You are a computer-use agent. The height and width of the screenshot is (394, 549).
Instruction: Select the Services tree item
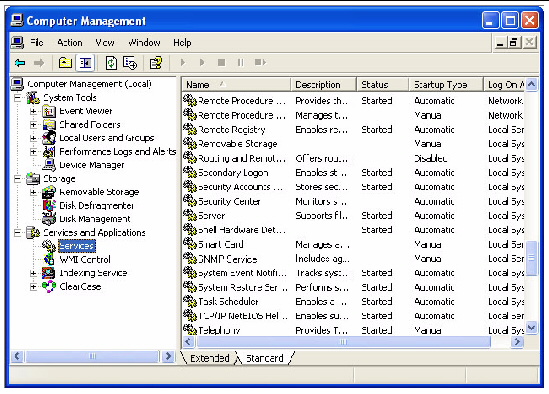coord(77,246)
